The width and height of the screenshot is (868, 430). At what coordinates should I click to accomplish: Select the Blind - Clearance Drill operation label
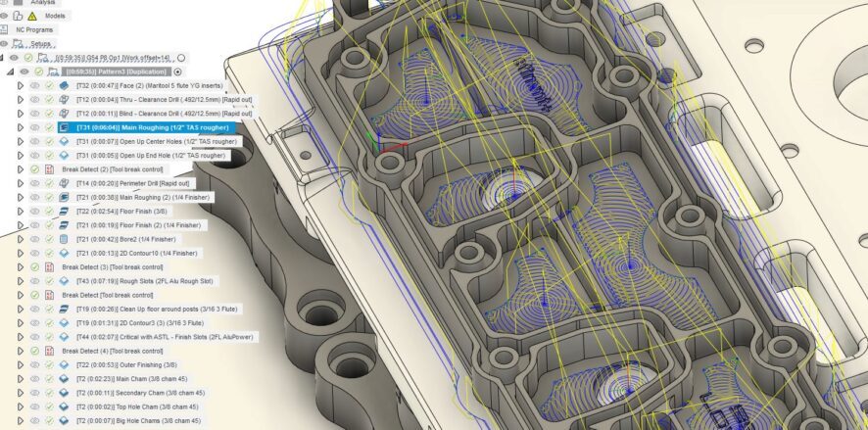(165, 114)
